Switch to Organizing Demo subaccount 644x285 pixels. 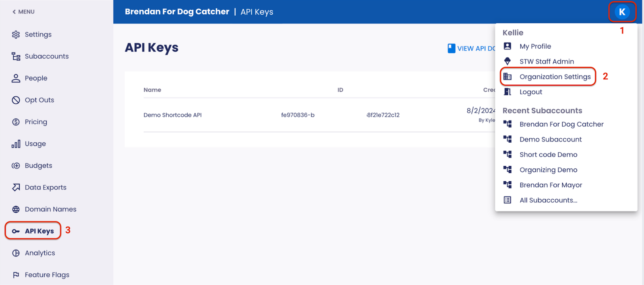pyautogui.click(x=548, y=170)
